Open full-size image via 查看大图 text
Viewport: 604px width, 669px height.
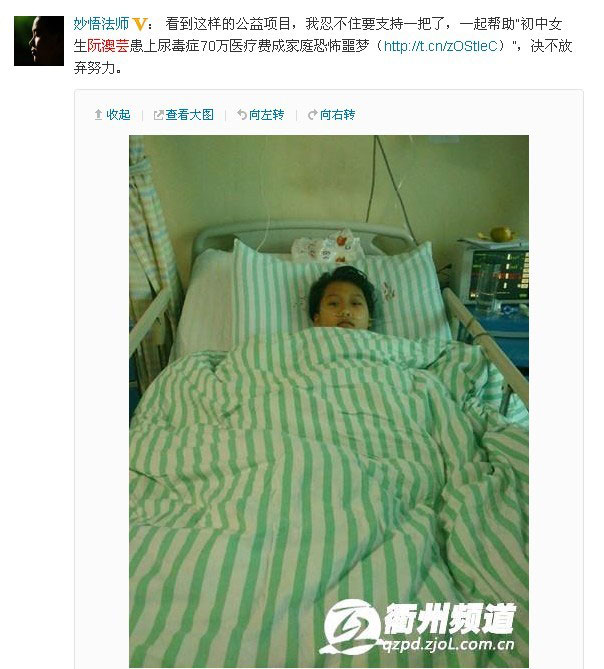tap(189, 115)
